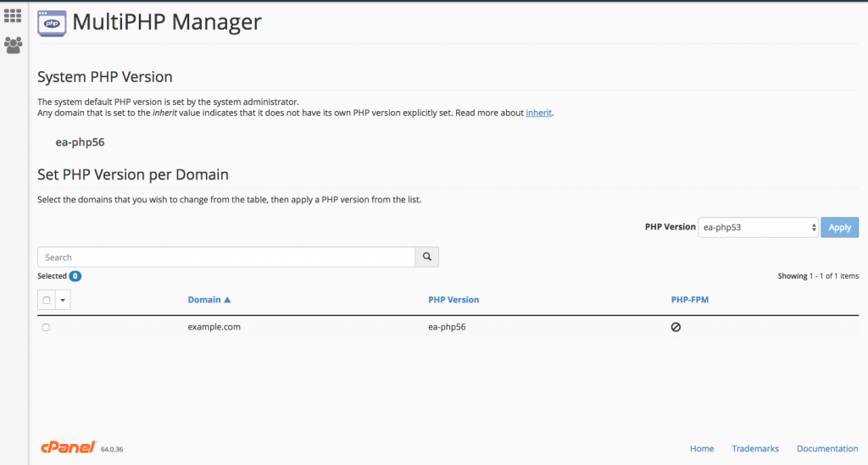868x465 pixels.
Task: Open the select-all dropdown caret
Action: point(63,300)
